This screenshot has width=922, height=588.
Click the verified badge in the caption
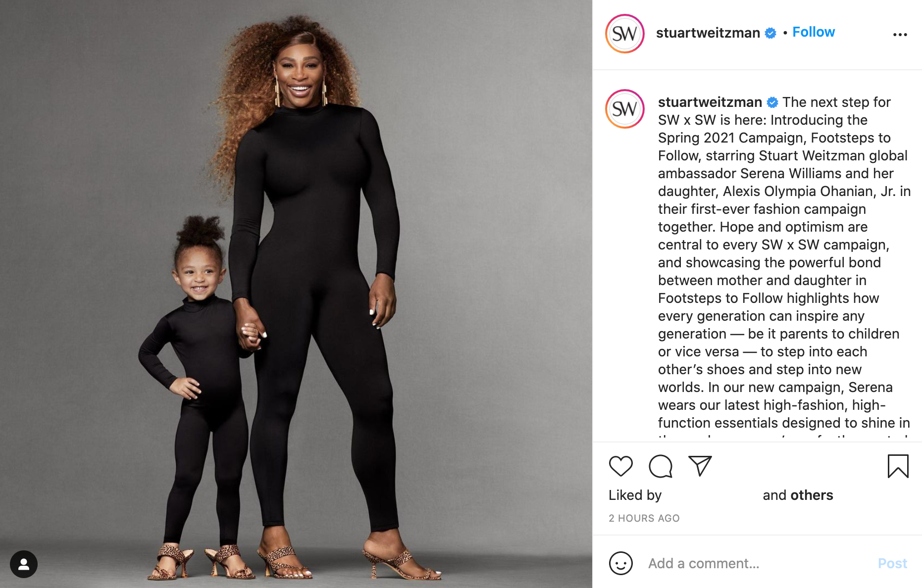tap(772, 102)
